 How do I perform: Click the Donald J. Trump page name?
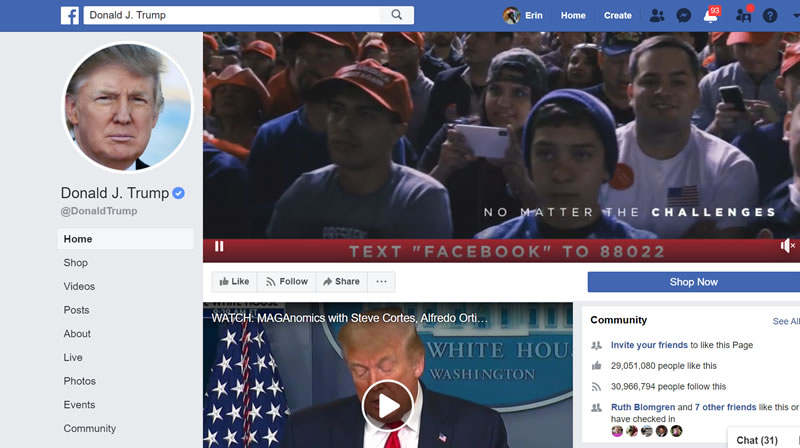point(115,193)
